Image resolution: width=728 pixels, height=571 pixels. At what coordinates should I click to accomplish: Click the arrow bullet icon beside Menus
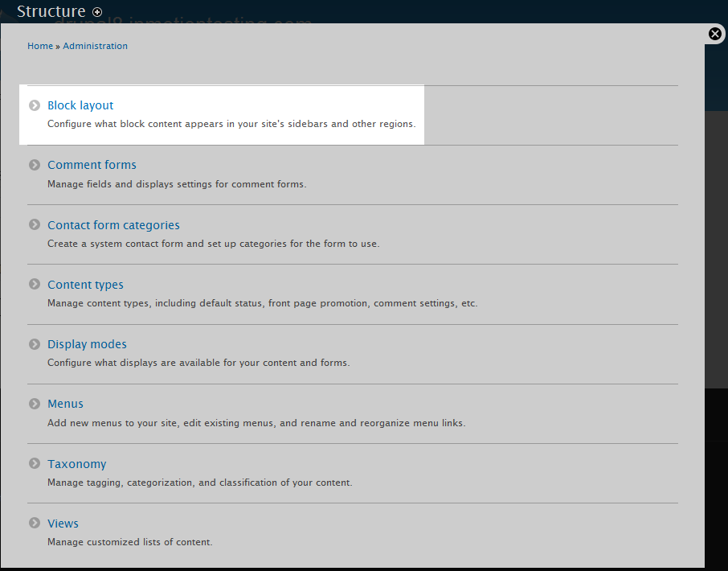(x=35, y=404)
